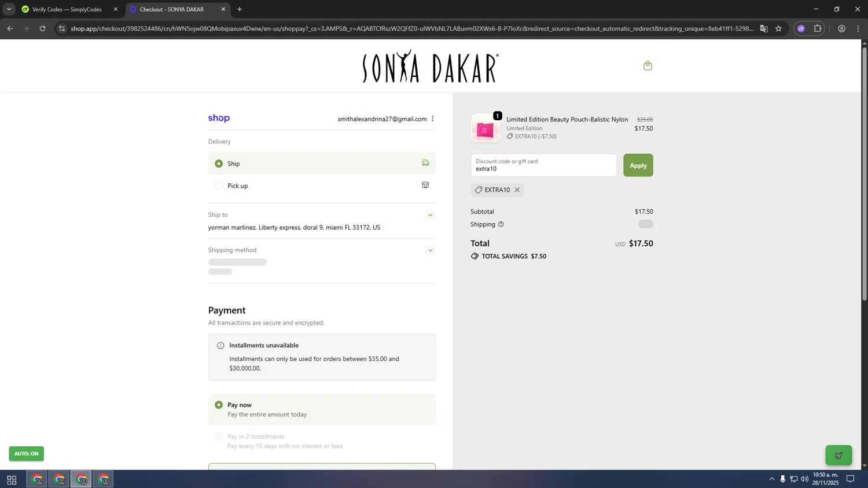Click the page vertical scrollbar

tap(865, 173)
